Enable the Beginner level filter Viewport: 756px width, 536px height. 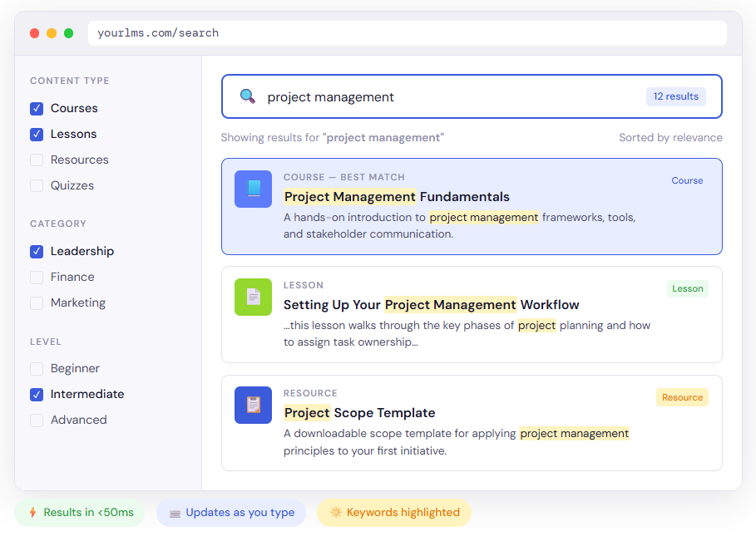(36, 368)
